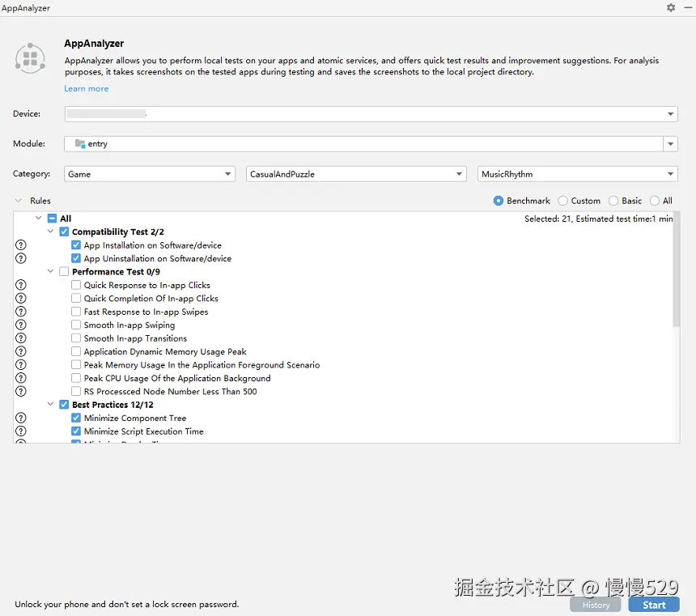Check Application Dynamic Memory Usage Peak

(x=76, y=352)
